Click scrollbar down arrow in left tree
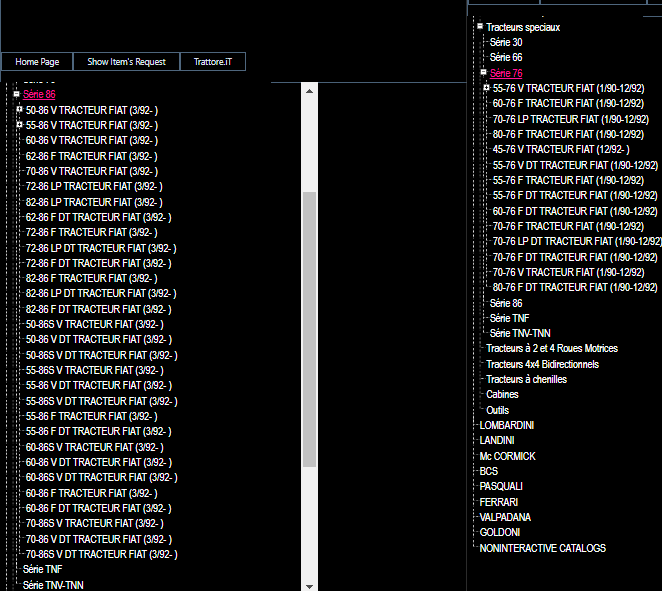Screen dimensions: 662x591 (309, 586)
